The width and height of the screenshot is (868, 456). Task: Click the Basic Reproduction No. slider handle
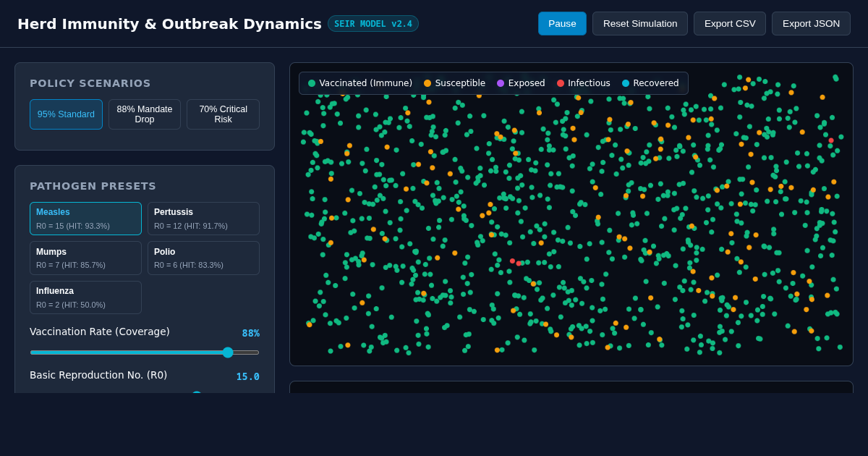[x=197, y=392]
